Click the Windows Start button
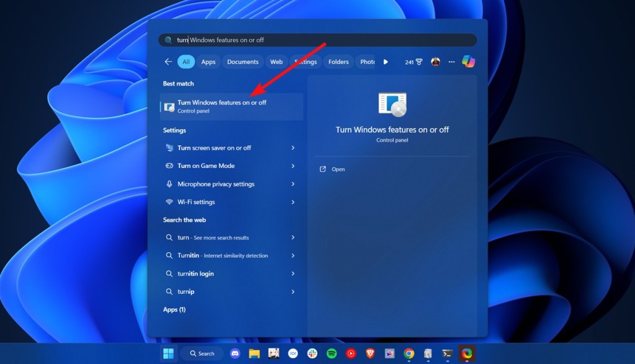 coord(168,353)
